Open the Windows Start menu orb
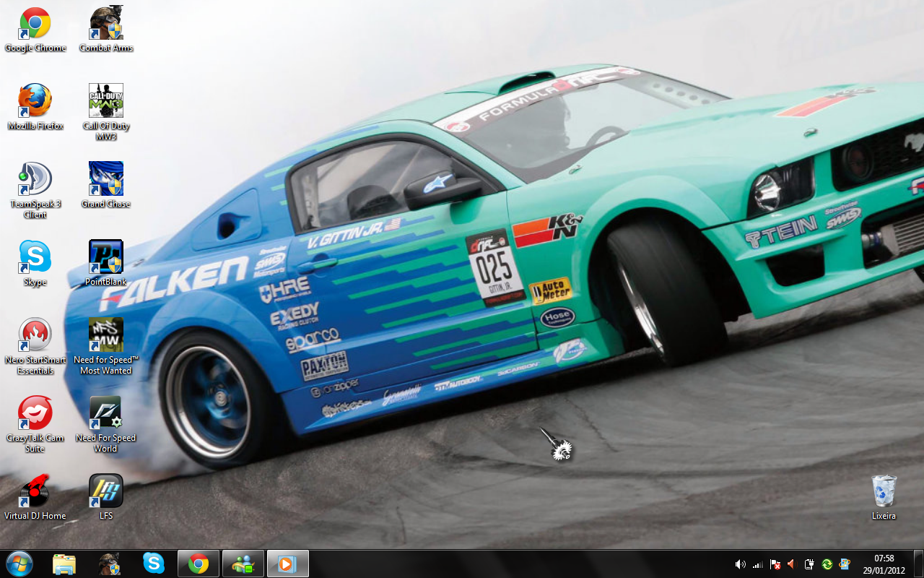 [x=19, y=564]
